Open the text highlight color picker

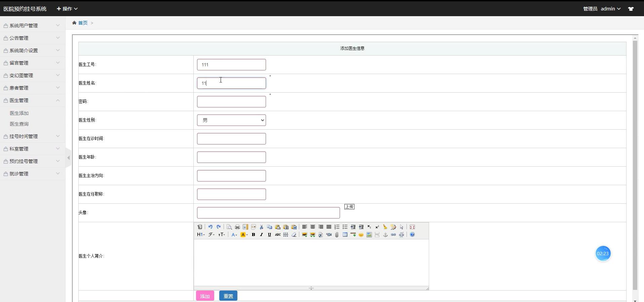click(x=244, y=235)
